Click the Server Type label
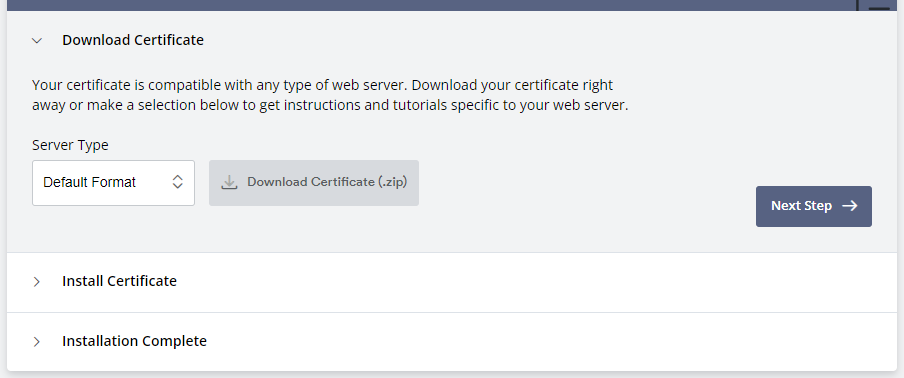 pos(70,145)
